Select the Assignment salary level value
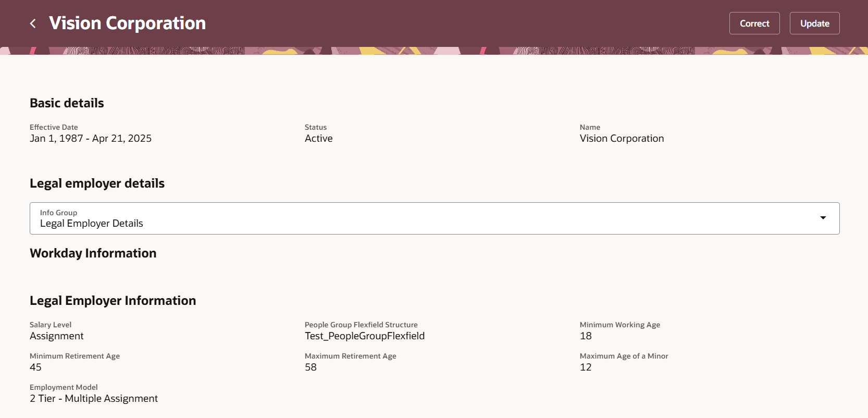Screen dimensions: 868x418 click(57, 336)
